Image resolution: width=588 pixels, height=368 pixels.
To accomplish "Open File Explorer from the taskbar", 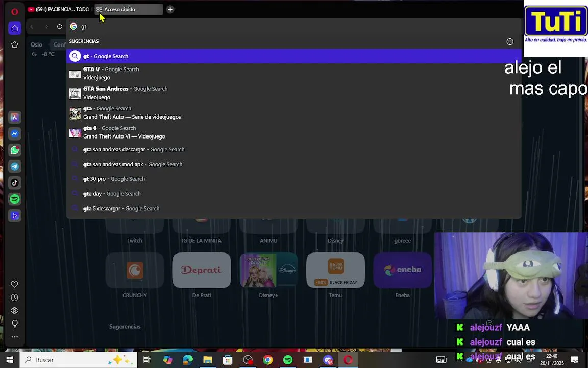I will click(208, 360).
